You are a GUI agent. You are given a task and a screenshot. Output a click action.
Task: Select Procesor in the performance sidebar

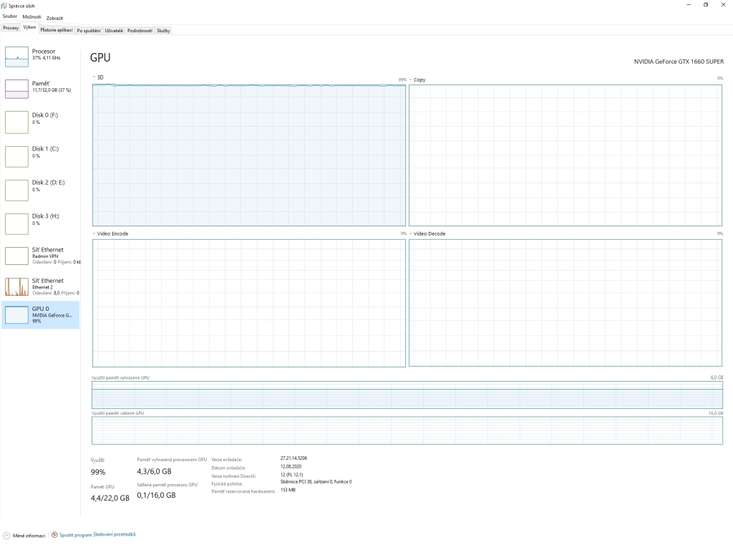41,57
